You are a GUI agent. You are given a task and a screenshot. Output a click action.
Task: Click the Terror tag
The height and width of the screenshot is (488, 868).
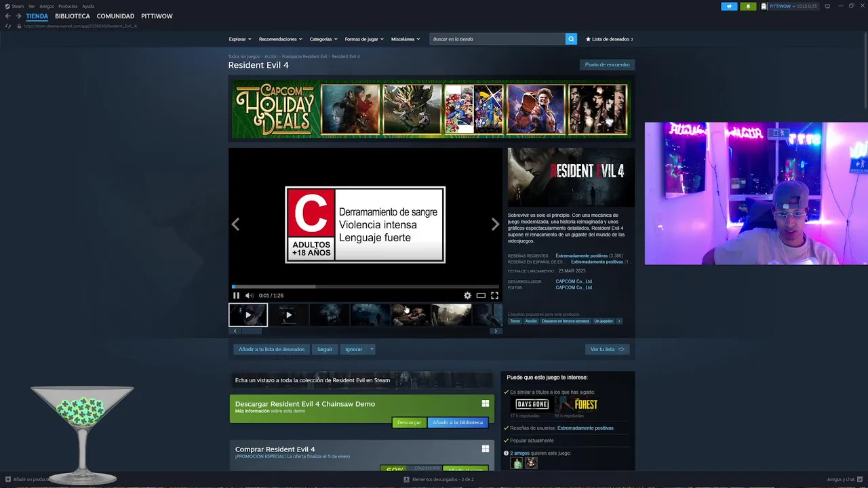tap(515, 321)
